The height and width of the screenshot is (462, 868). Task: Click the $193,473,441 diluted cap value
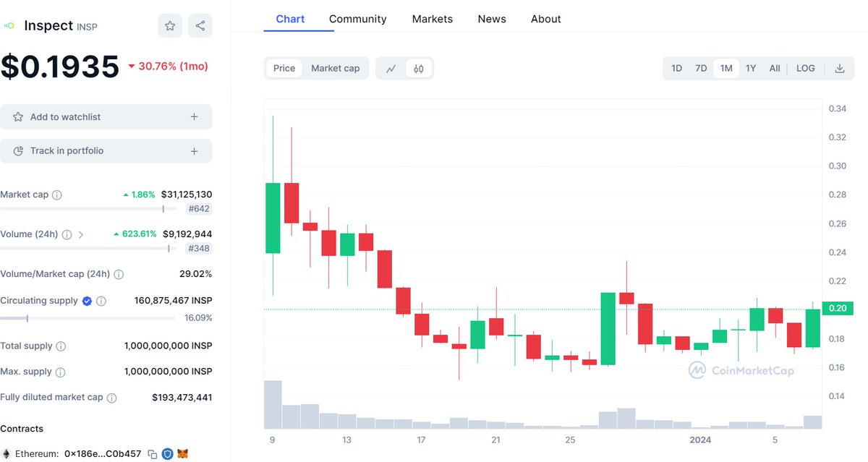(x=182, y=398)
